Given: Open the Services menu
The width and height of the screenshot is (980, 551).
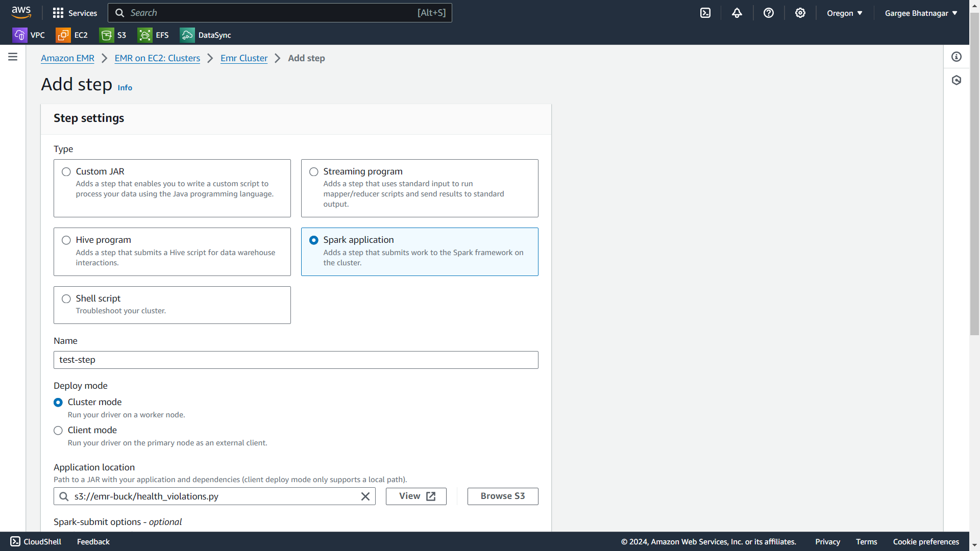Looking at the screenshot, I should [75, 13].
